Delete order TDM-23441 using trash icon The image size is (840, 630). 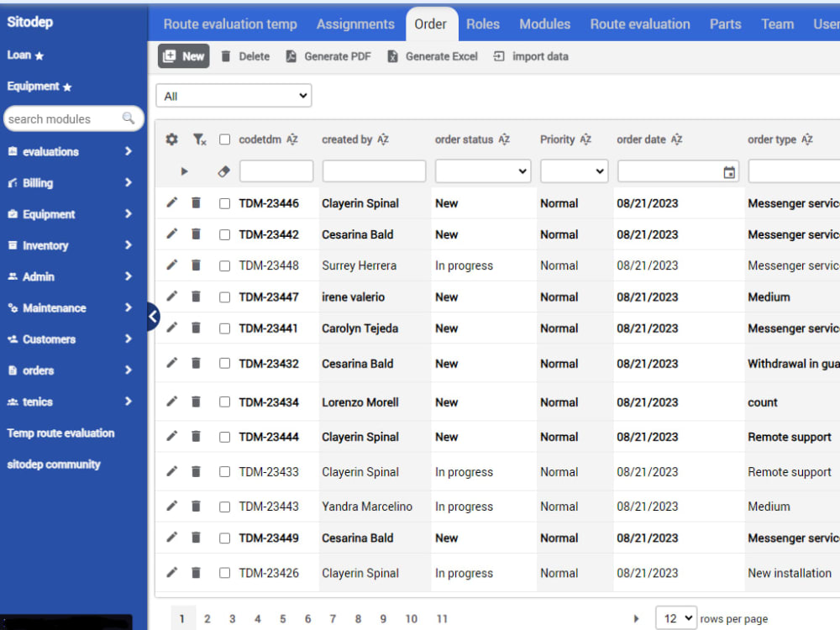[196, 328]
